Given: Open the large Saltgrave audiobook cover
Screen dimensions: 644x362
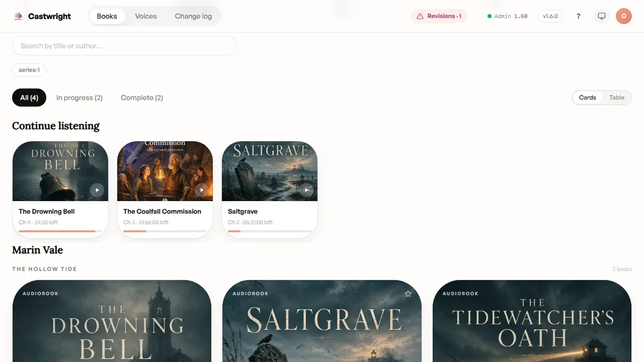Looking at the screenshot, I should click(x=322, y=321).
